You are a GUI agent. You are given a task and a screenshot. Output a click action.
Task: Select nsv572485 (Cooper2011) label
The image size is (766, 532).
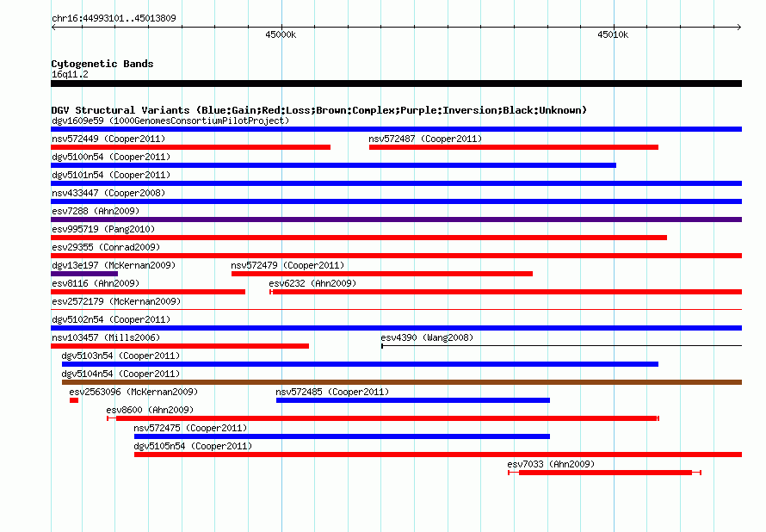pos(332,392)
